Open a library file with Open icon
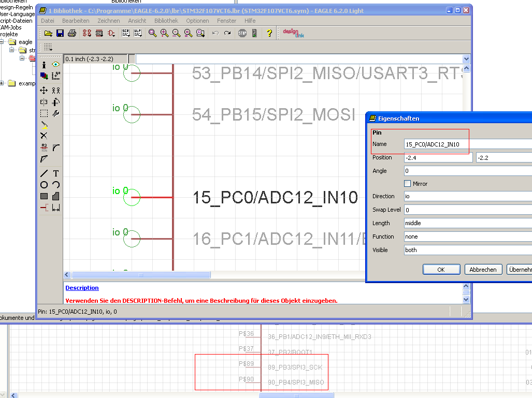The height and width of the screenshot is (398, 532). click(x=48, y=33)
